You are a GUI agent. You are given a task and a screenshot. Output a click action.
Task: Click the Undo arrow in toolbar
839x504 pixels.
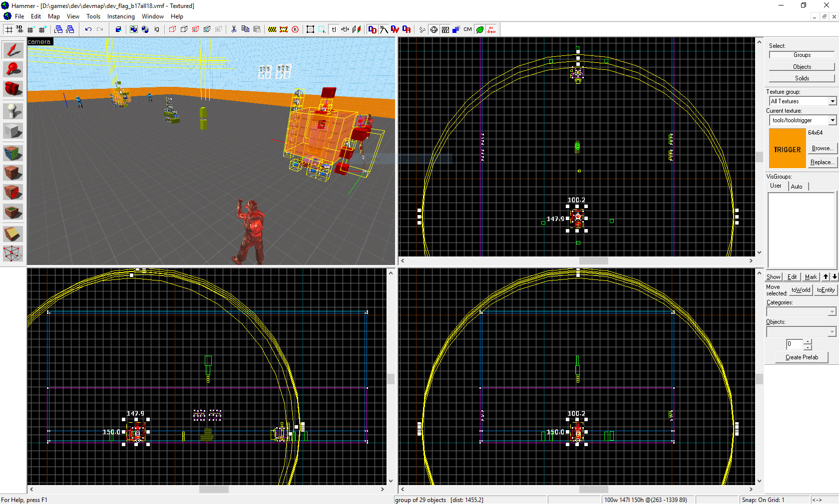(88, 29)
